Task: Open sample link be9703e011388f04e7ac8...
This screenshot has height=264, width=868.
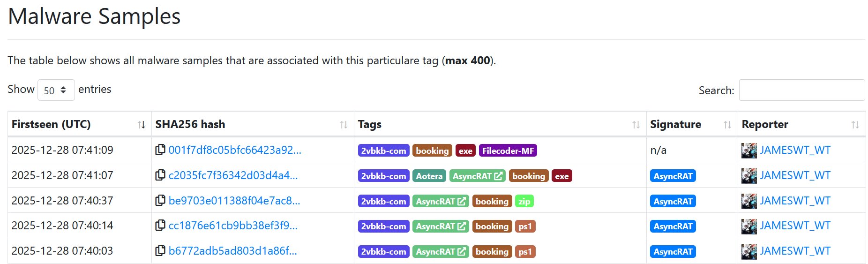Action: pos(234,201)
